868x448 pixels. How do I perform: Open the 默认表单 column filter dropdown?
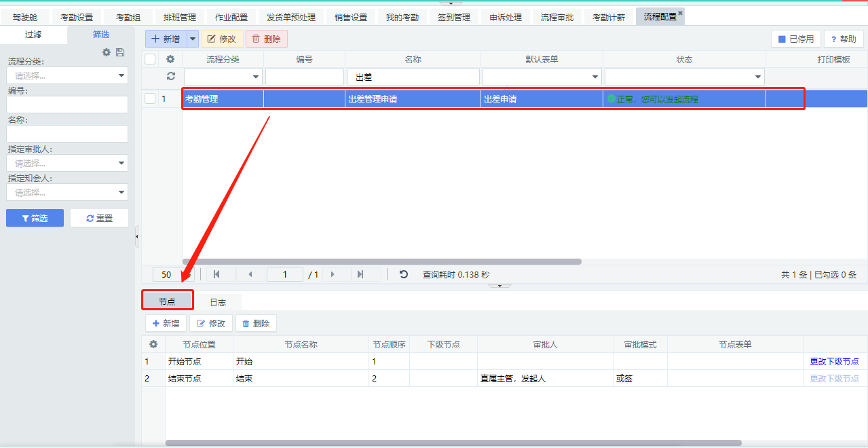[x=596, y=77]
